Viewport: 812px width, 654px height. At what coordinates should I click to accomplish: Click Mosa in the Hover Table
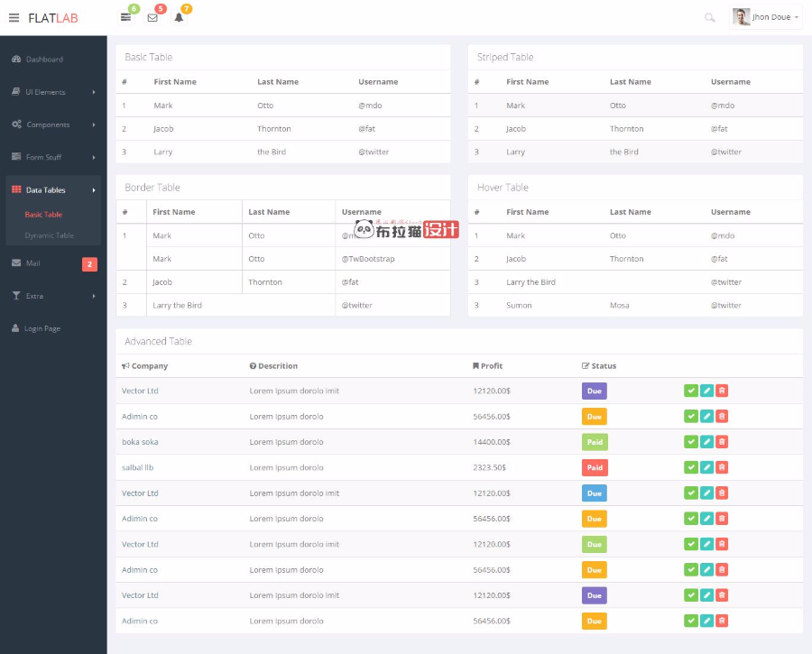tap(619, 306)
